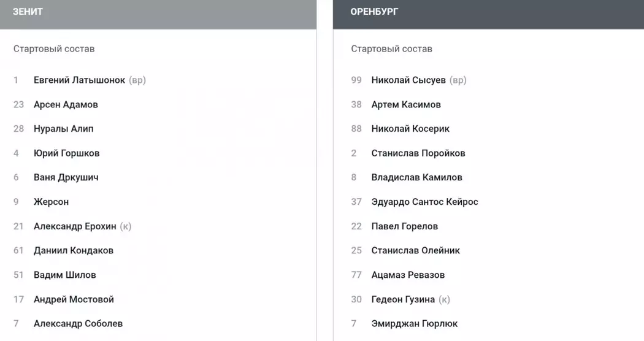The image size is (644, 341).
Task: Click goalkeeper Николай Сысуев
Action: click(408, 80)
